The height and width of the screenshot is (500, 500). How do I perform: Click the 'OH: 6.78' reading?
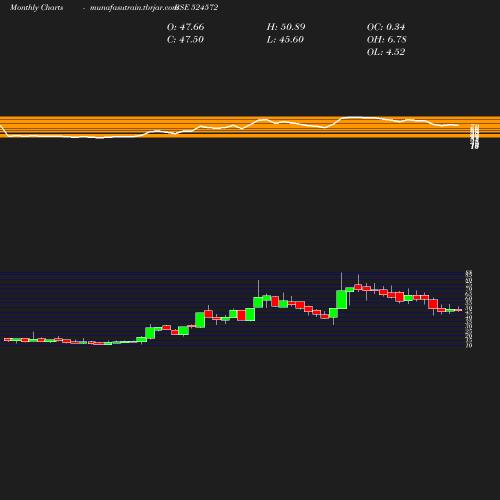[x=386, y=40]
